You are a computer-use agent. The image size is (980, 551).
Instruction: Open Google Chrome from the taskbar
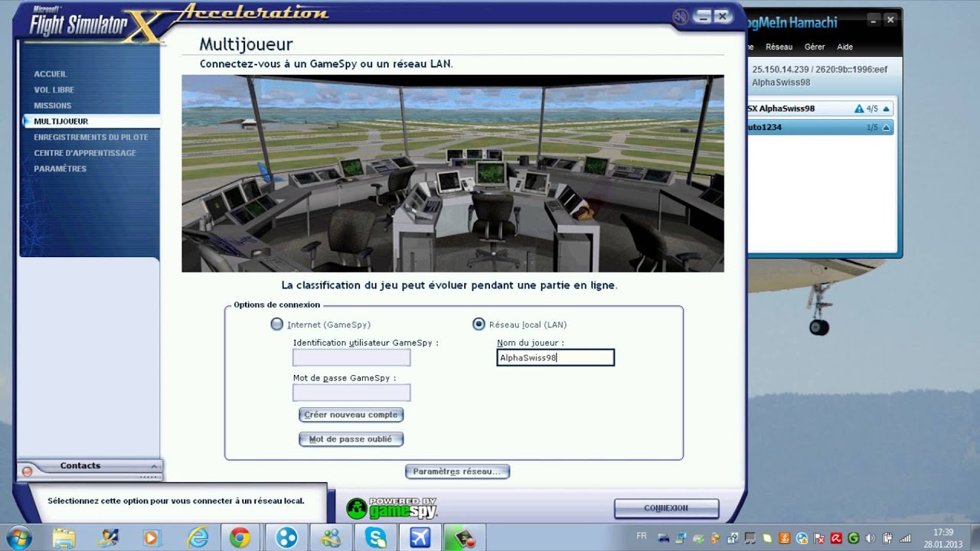tap(240, 537)
